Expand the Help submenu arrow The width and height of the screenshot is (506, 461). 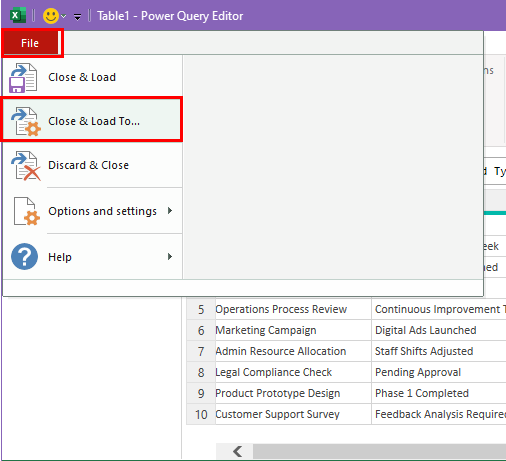170,256
